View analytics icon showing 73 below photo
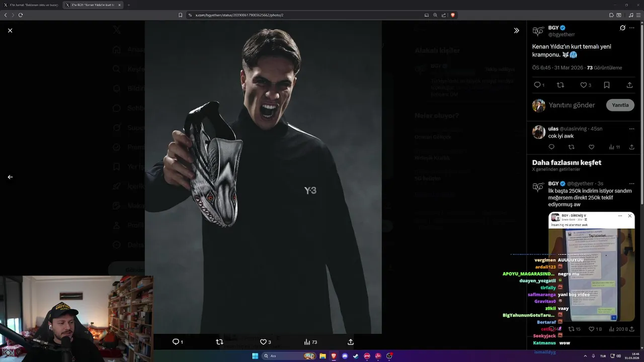 pyautogui.click(x=310, y=342)
